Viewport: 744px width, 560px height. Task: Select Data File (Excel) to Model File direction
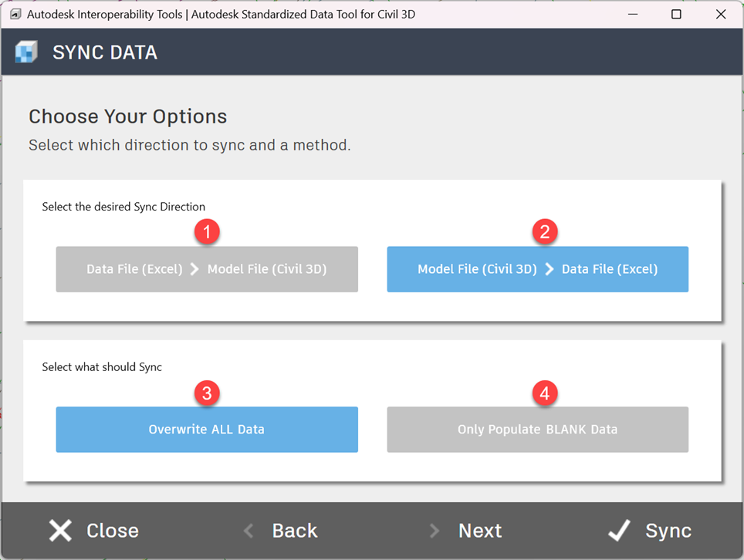(x=207, y=269)
